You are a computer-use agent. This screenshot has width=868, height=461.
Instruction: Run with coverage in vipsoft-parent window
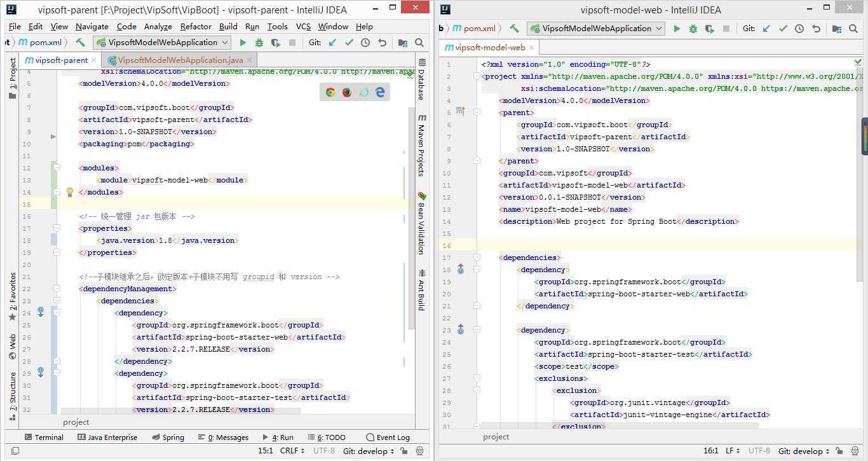click(x=275, y=43)
